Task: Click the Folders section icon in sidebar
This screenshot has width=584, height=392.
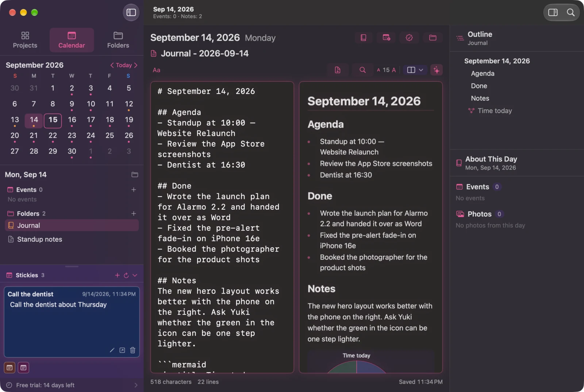Action: 11,213
